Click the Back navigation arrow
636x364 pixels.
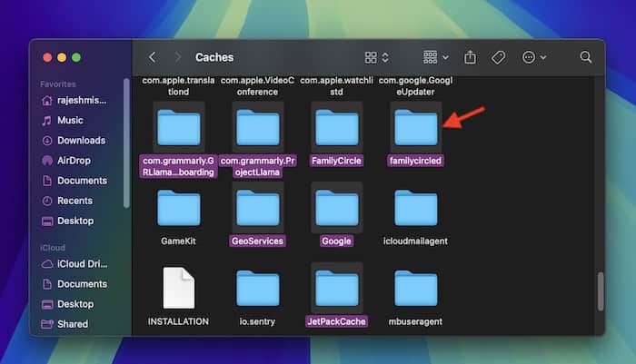152,57
